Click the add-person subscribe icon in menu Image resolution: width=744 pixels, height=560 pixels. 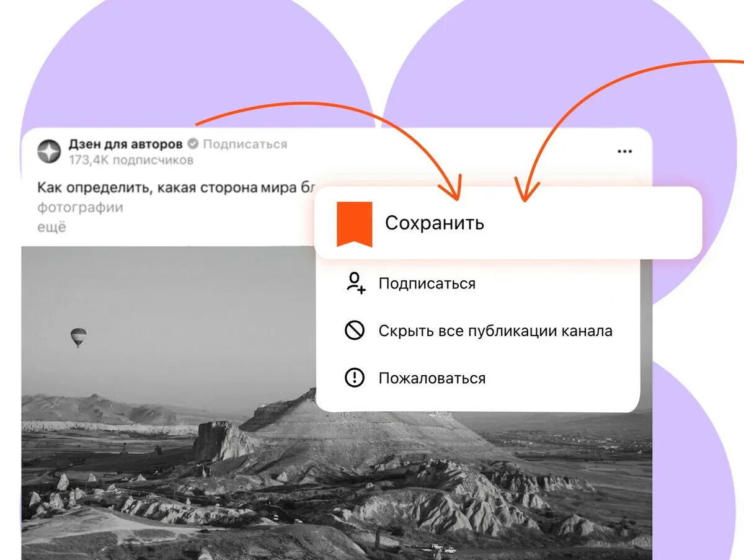tap(355, 283)
